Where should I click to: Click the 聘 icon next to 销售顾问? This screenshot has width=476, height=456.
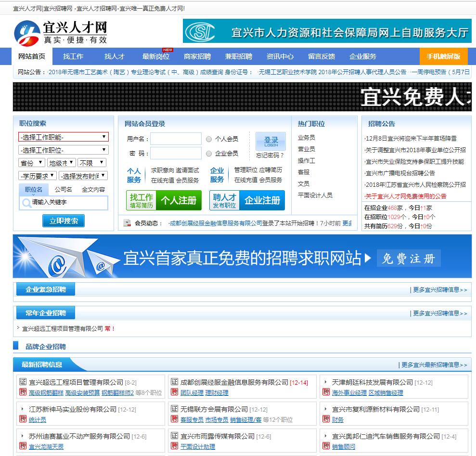pos(326,446)
